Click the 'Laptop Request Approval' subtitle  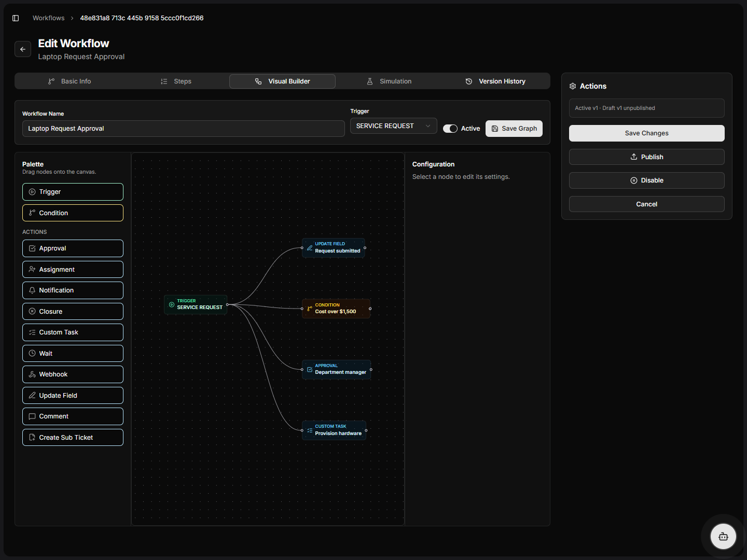81,57
